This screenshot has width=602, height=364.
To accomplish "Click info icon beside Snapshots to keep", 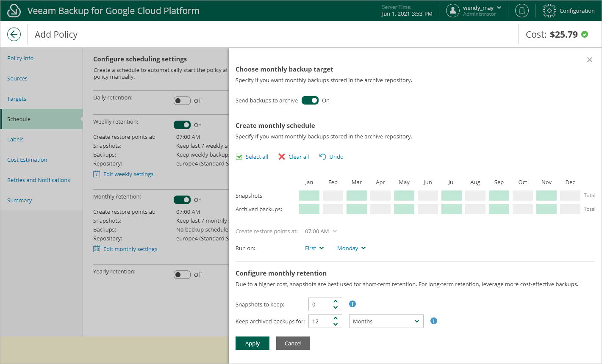I will [x=352, y=304].
